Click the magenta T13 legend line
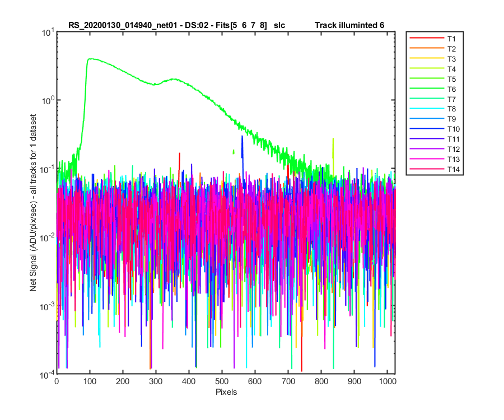The height and width of the screenshot is (420, 504). (427, 158)
